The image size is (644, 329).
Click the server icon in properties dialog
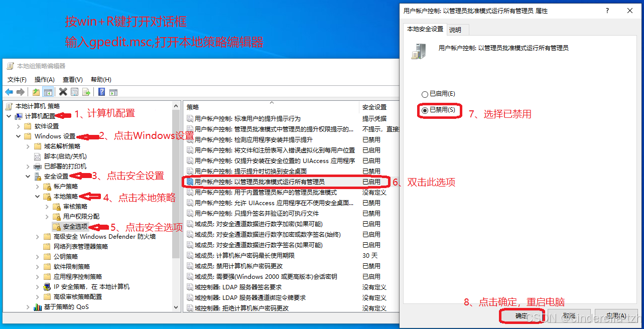[418, 51]
